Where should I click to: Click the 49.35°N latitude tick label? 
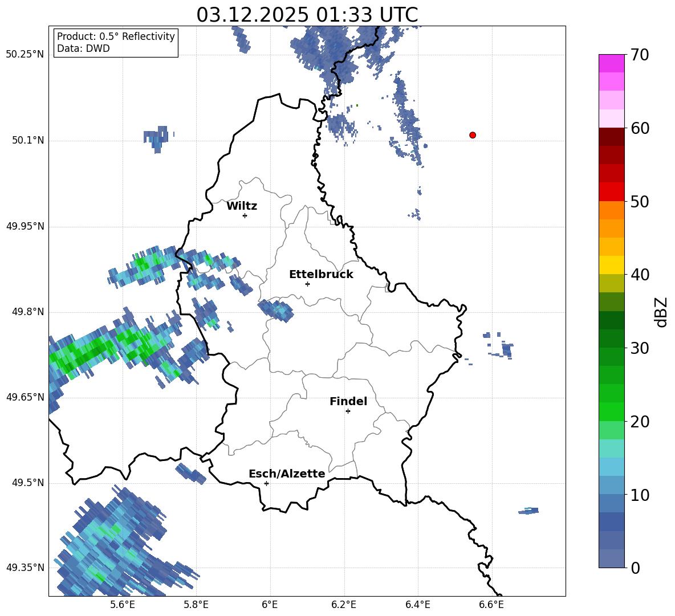click(x=25, y=568)
